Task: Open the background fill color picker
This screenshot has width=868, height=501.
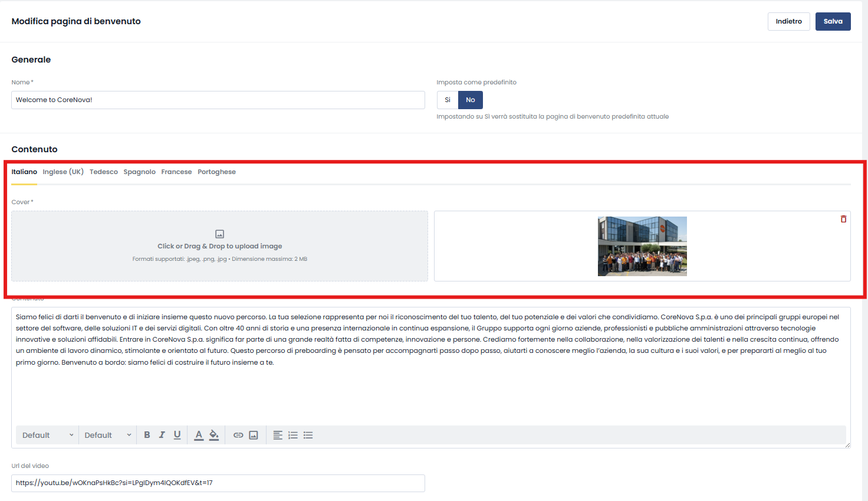Action: 214,435
